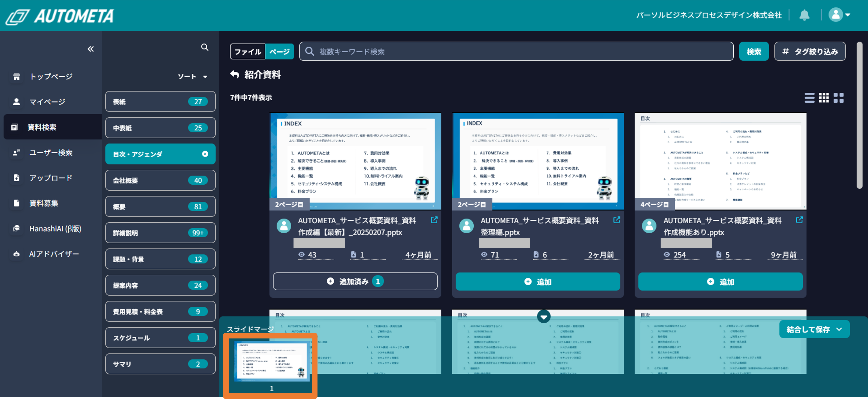Image resolution: width=868 pixels, height=399 pixels.
Task: Switch to ページ search mode
Action: click(x=279, y=52)
